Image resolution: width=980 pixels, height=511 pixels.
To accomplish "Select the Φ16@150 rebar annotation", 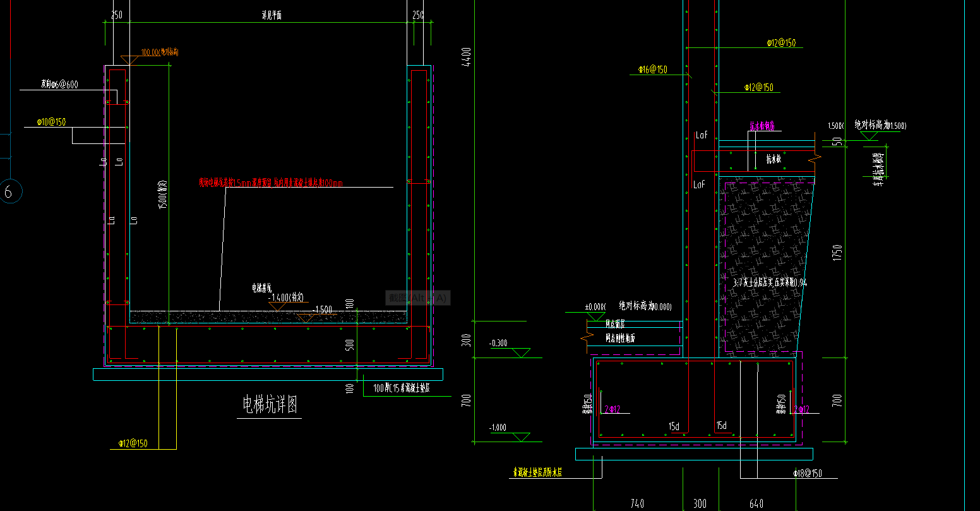I will pos(653,69).
